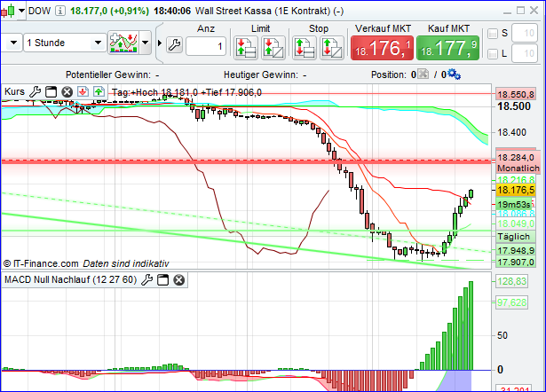546x392 pixels.
Task: Click the current price label 18.176,5
Action: click(516, 191)
